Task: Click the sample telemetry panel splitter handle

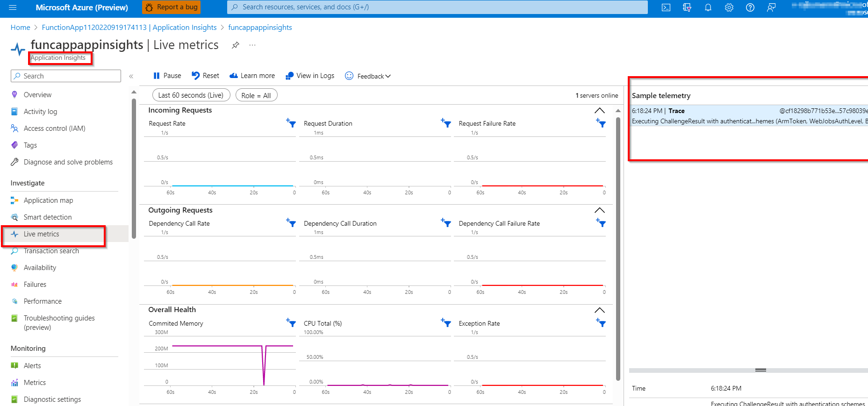Action: click(760, 370)
